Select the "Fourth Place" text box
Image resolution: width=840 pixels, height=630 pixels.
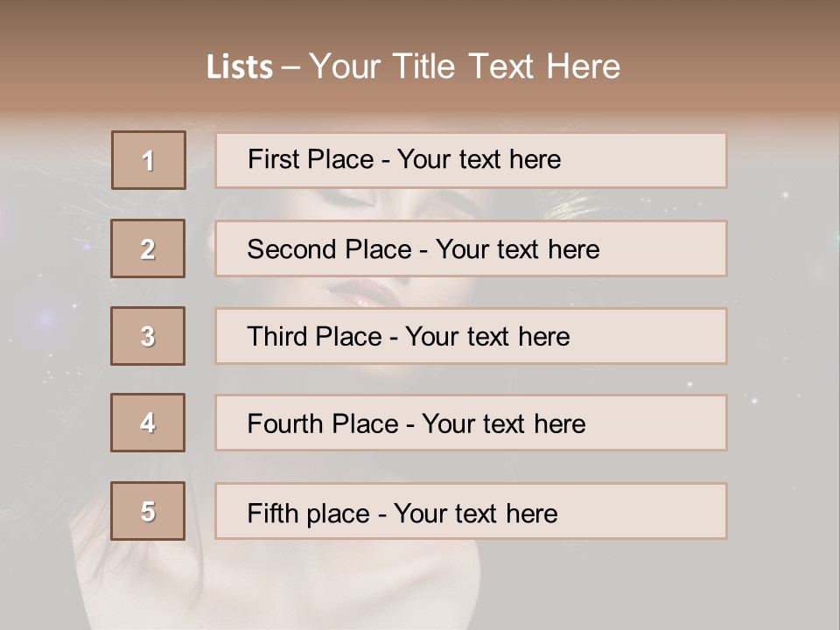coord(471,423)
